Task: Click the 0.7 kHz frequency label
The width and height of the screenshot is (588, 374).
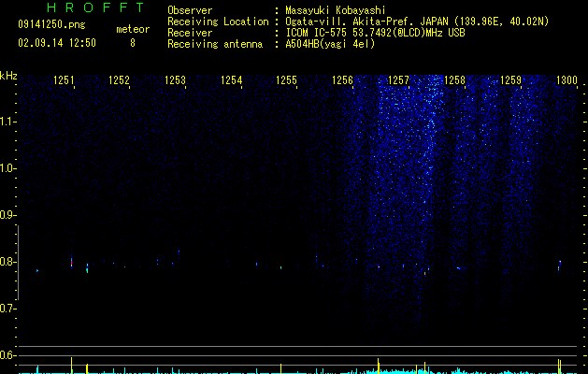Action: (x=7, y=309)
